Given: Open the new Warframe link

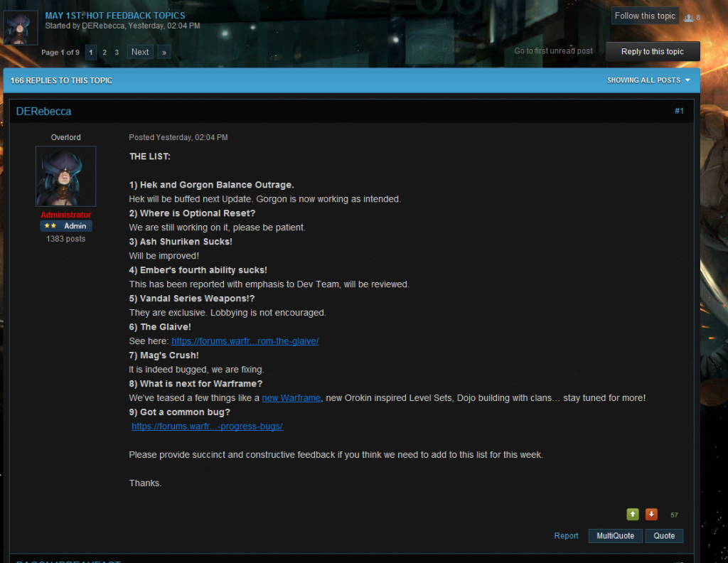Looking at the screenshot, I should (x=291, y=398).
